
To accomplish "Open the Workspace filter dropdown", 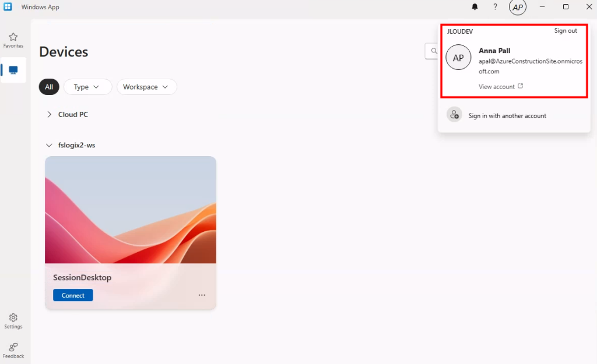I will coord(146,87).
